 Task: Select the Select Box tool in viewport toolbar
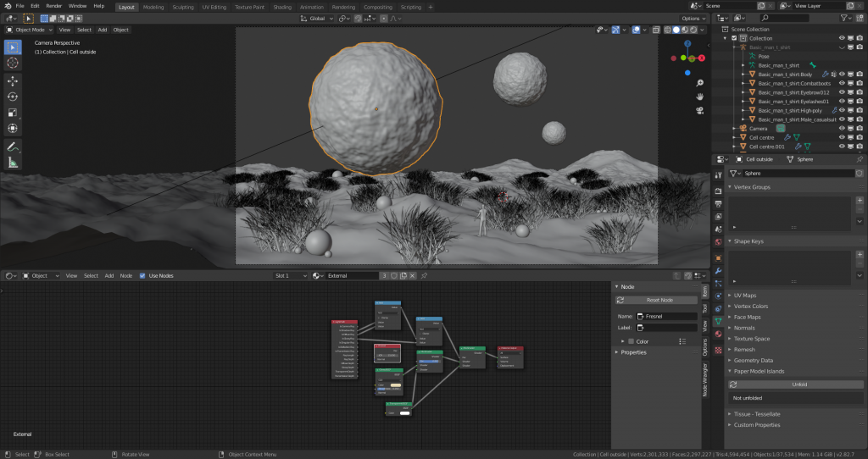coord(13,47)
